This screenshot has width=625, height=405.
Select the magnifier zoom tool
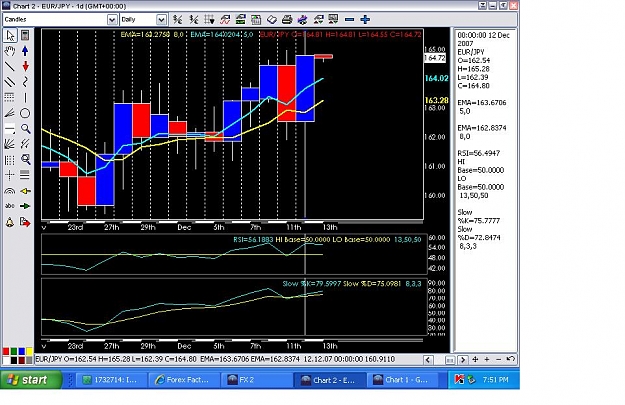click(x=25, y=129)
